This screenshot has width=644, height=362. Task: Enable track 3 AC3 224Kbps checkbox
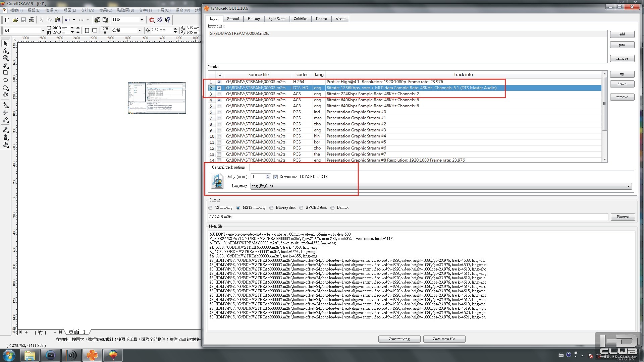219,94
